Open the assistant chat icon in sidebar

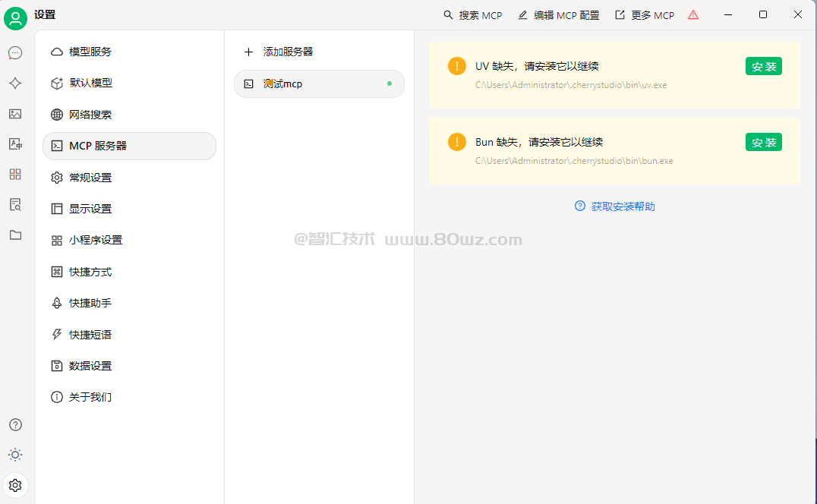15,53
